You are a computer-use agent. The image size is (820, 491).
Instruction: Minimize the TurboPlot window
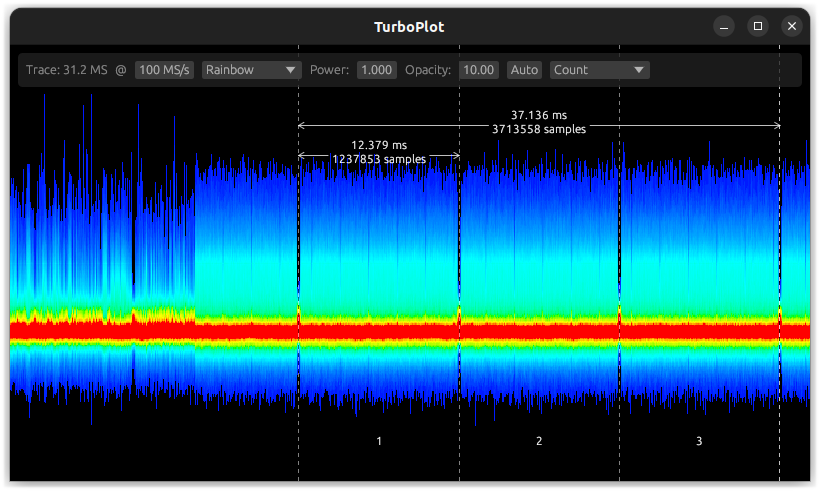pyautogui.click(x=724, y=26)
